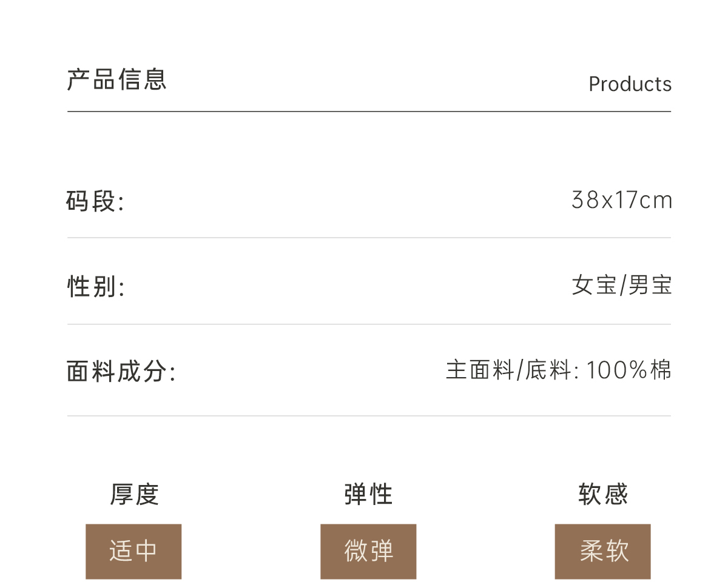Click the 适中 thickness button
The image size is (728, 582).
pyautogui.click(x=133, y=551)
